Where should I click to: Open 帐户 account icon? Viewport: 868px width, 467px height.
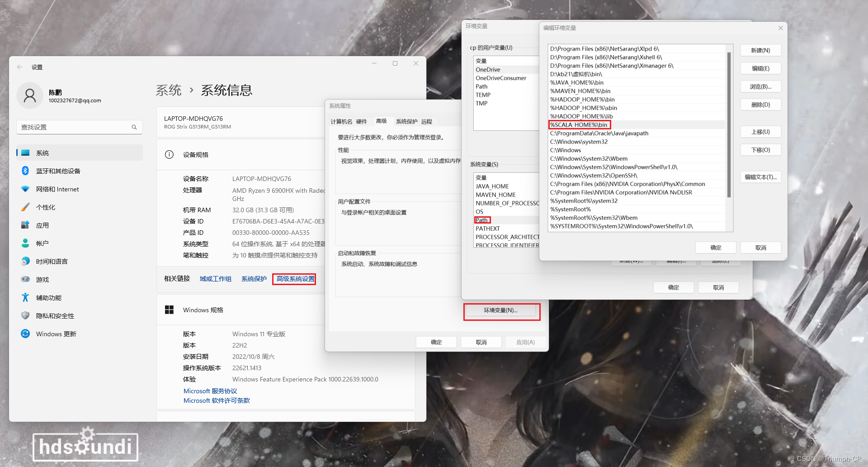pyautogui.click(x=25, y=243)
